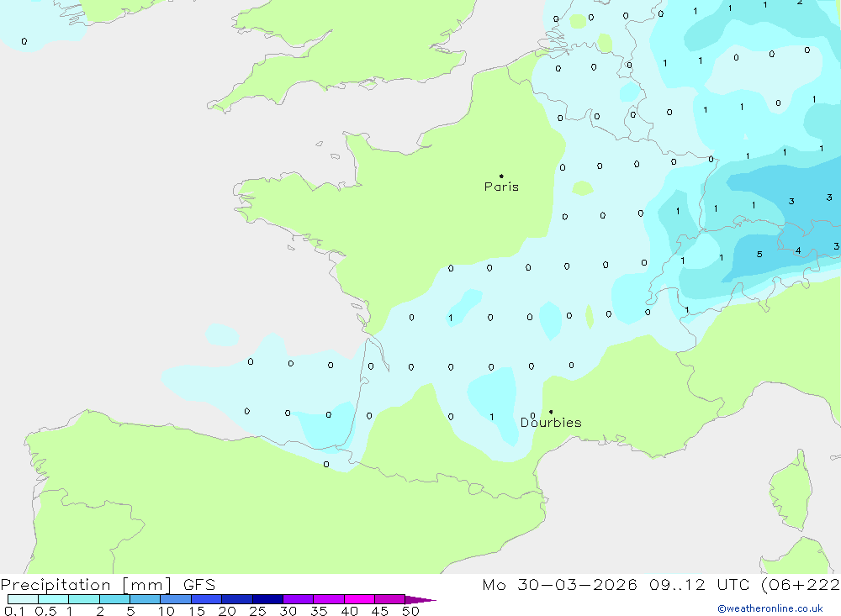Click the black dot marking Dourbies
The image size is (841, 616).
[551, 412]
